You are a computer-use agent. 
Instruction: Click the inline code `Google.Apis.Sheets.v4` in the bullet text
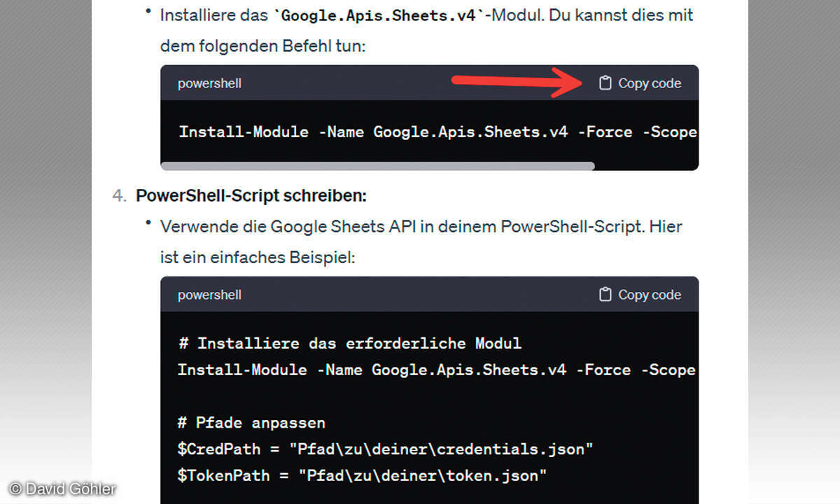[381, 15]
